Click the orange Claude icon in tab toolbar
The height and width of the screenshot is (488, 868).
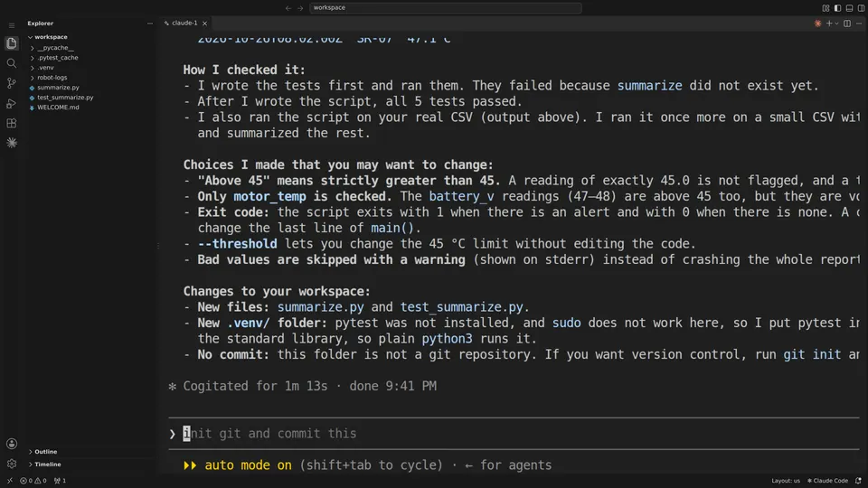click(817, 23)
